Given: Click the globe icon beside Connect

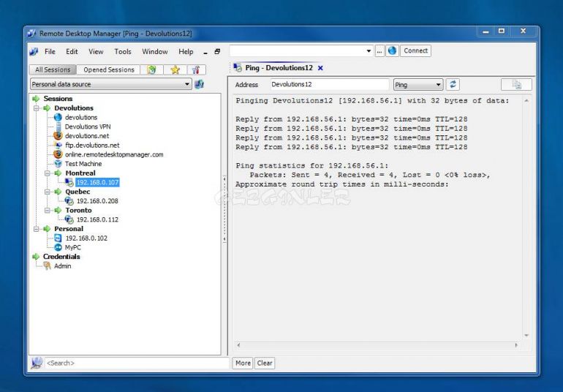Looking at the screenshot, I should coord(392,50).
